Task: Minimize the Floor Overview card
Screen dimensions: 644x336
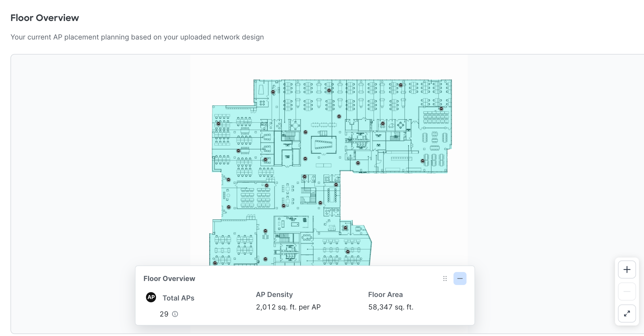Action: point(460,278)
